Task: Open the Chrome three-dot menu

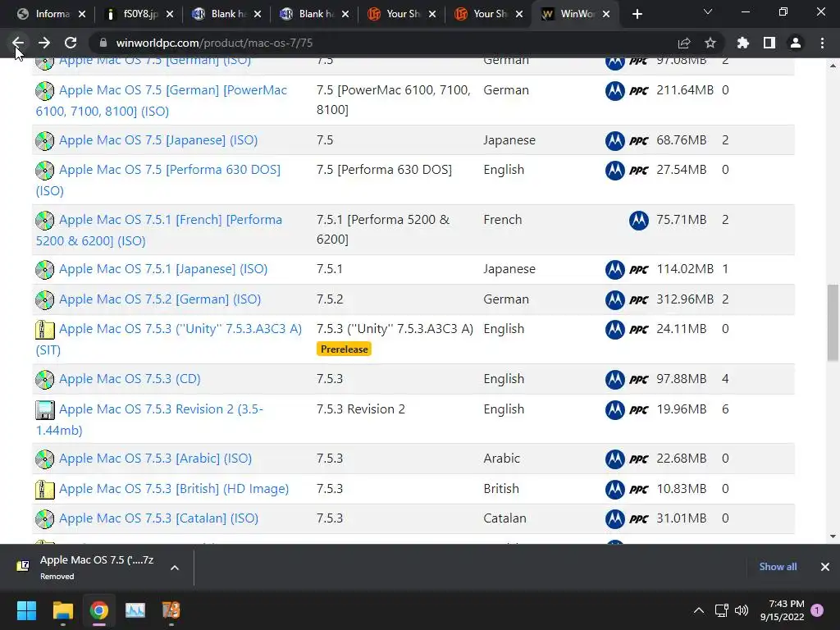Action: pos(822,43)
